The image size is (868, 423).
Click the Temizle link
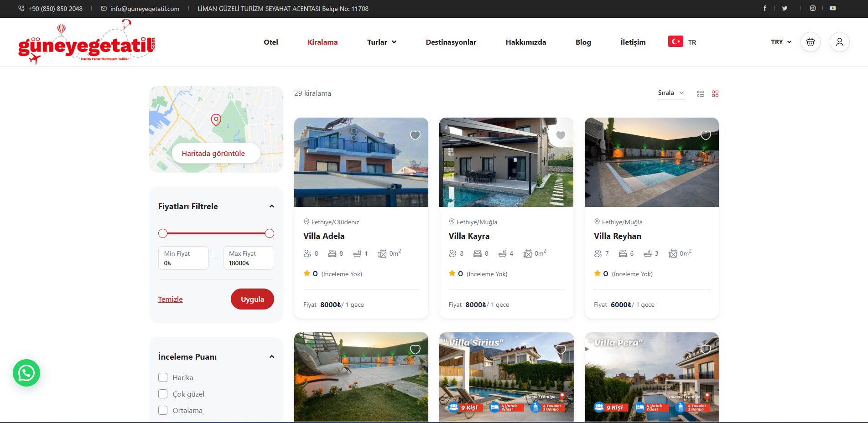pyautogui.click(x=170, y=299)
